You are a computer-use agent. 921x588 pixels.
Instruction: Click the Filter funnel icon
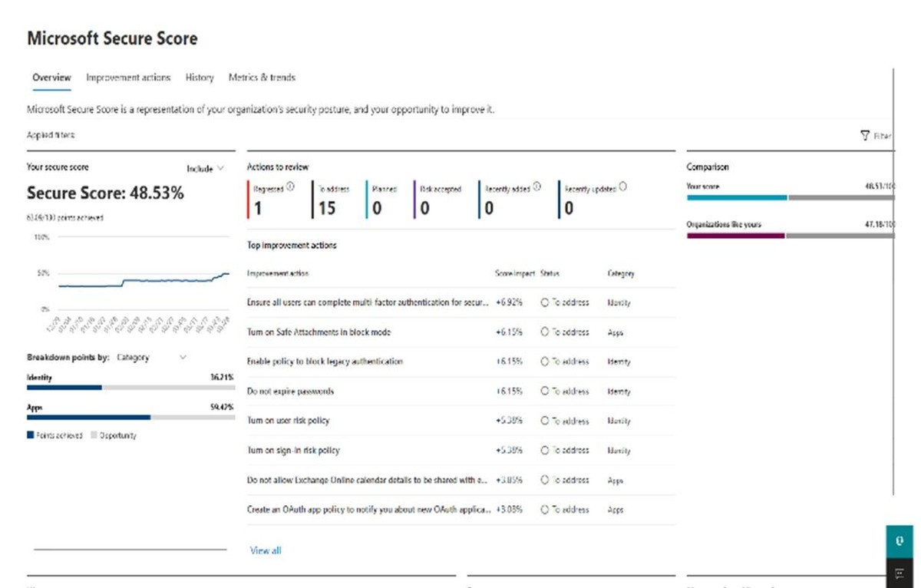865,136
